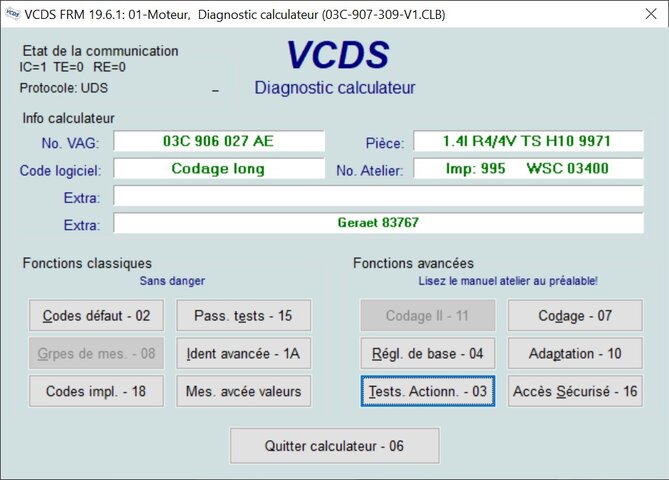Click the IC=1 TE=0 RE=0 status
Image resolution: width=669 pixels, height=480 pixels.
[73, 67]
